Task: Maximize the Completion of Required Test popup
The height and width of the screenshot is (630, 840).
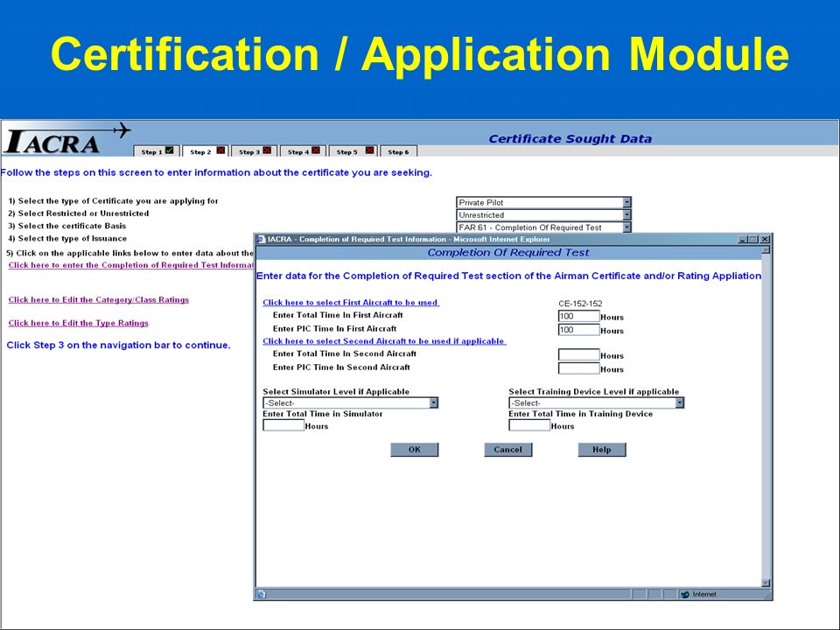Action: click(752, 240)
